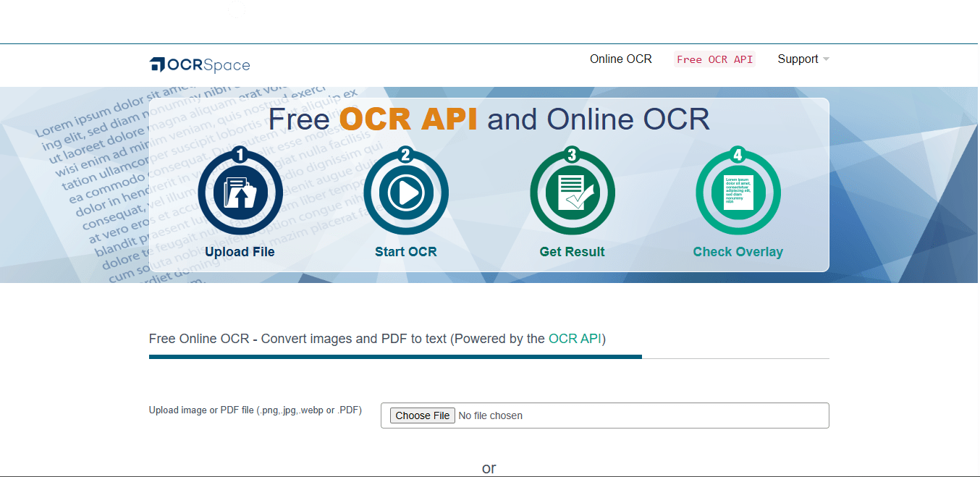Open the Support dropdown menu

point(802,59)
